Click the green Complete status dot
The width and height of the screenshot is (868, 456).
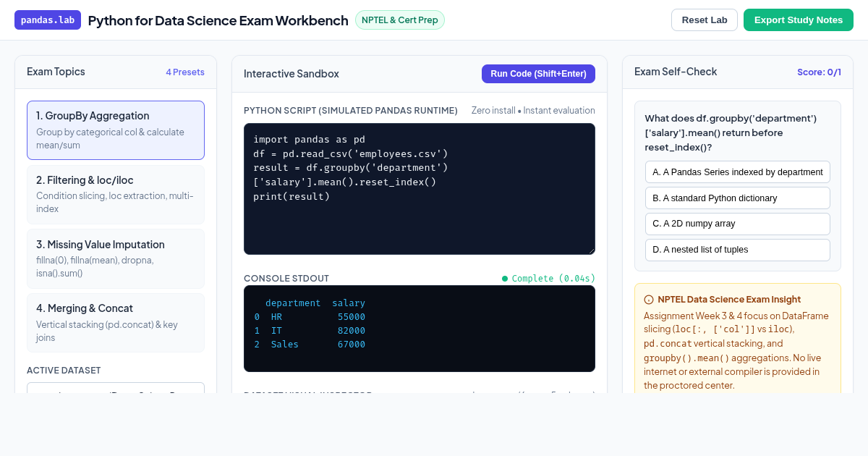point(505,279)
